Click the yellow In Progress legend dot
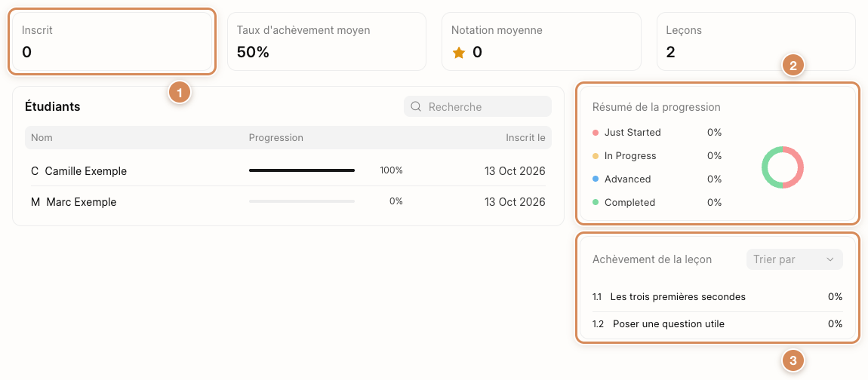This screenshot has height=380, width=868. tap(596, 156)
